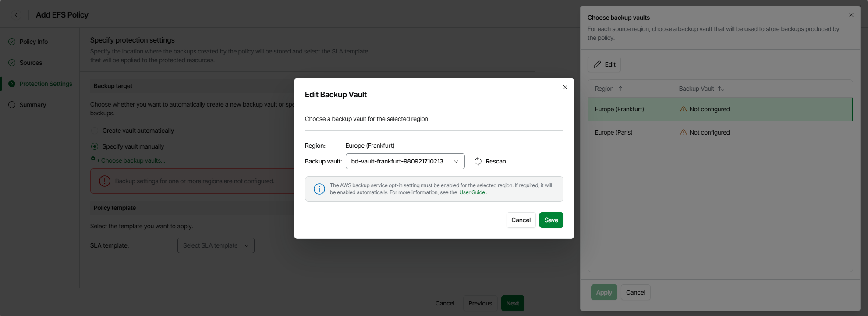868x316 pixels.
Task: Close the Edit Backup Vault dialog
Action: tap(565, 87)
